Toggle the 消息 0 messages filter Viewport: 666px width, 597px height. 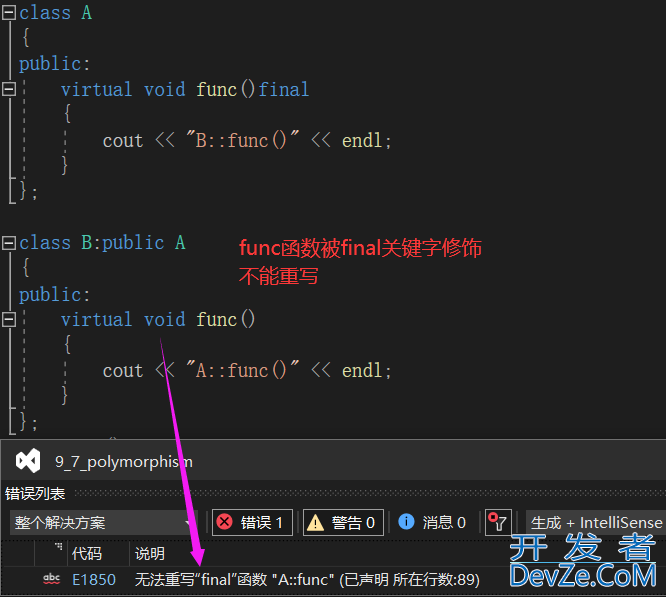tap(432, 522)
